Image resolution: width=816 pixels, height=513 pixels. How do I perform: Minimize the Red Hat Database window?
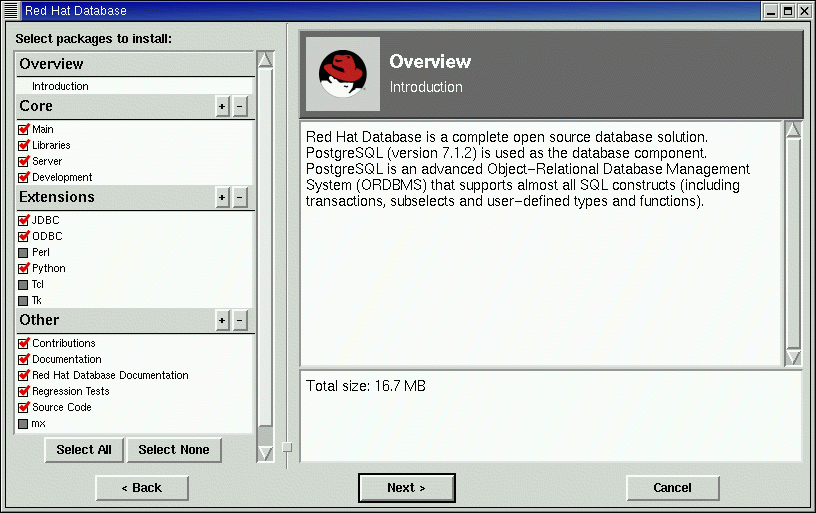point(771,11)
